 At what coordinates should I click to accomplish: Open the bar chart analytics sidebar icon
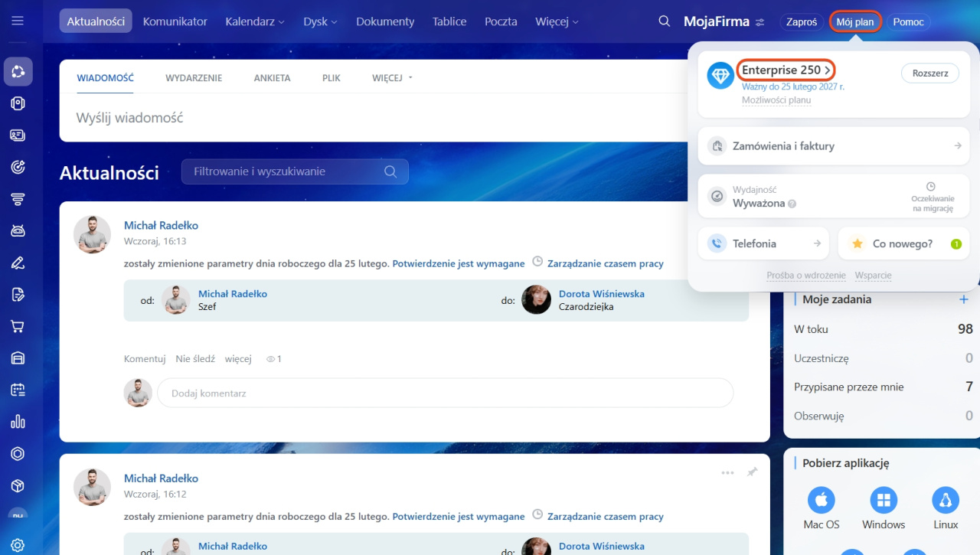18,422
